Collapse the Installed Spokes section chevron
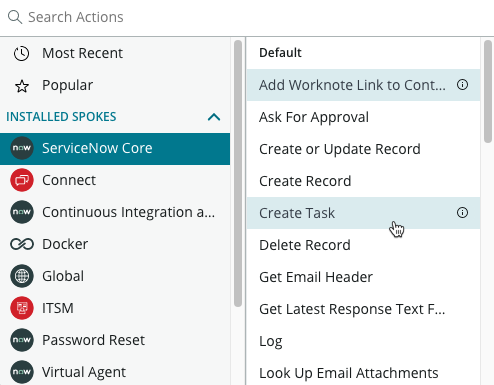Screen dimensions: 494x385 click(x=214, y=117)
